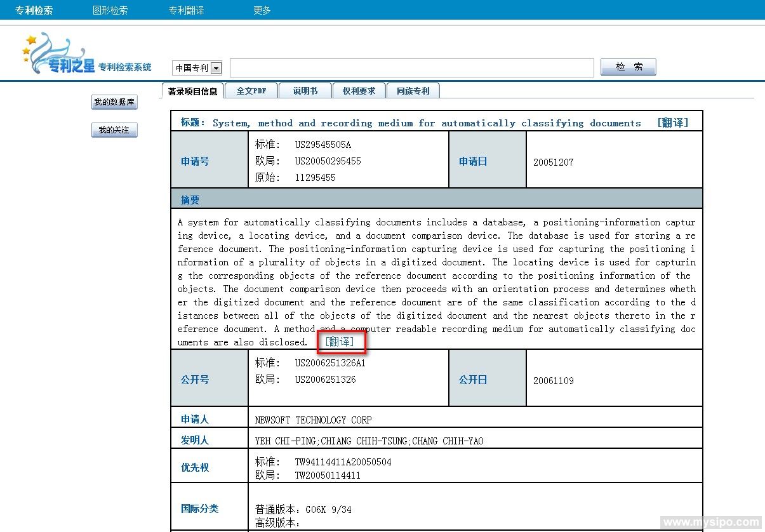The width and height of the screenshot is (765, 532).
Task: Click applicant NEWSOFT TECHNOLOGY CORP
Action: 313,420
